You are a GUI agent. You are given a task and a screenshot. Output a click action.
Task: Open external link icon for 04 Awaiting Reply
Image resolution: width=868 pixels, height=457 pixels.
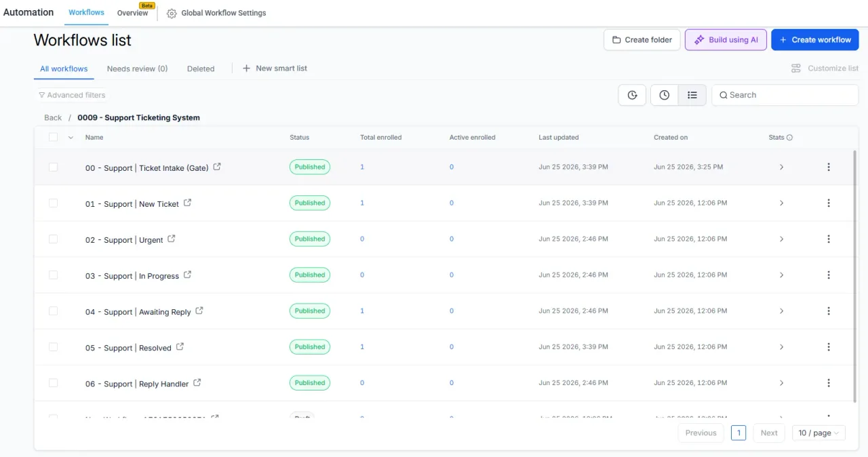199,311
